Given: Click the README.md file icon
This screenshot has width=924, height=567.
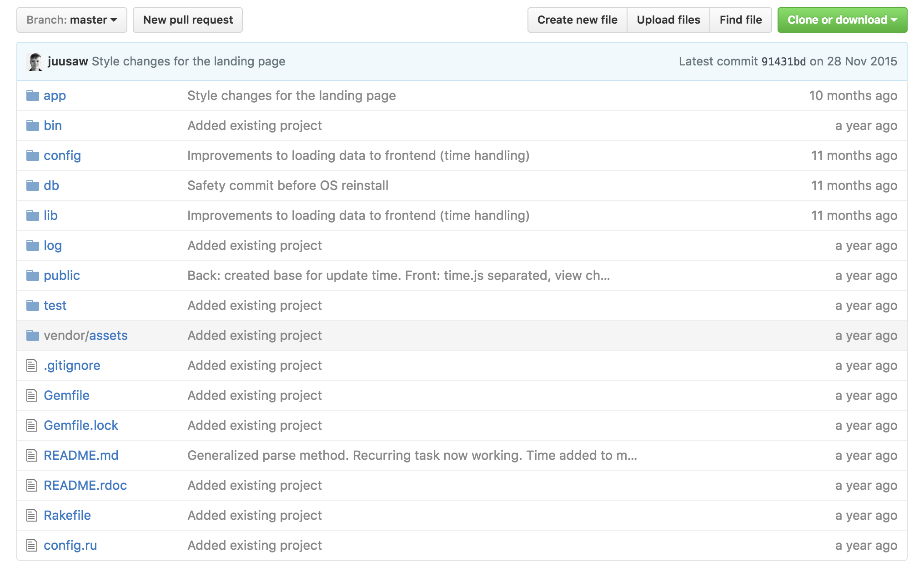Looking at the screenshot, I should coord(32,455).
